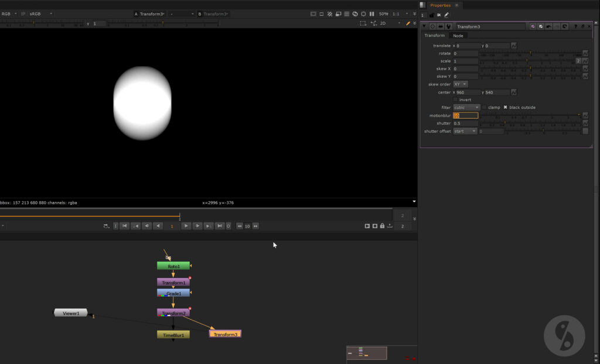Viewport: 600px width, 364px height.
Task: Collapse the Transform3 panel with triangle
Action: pos(424,26)
